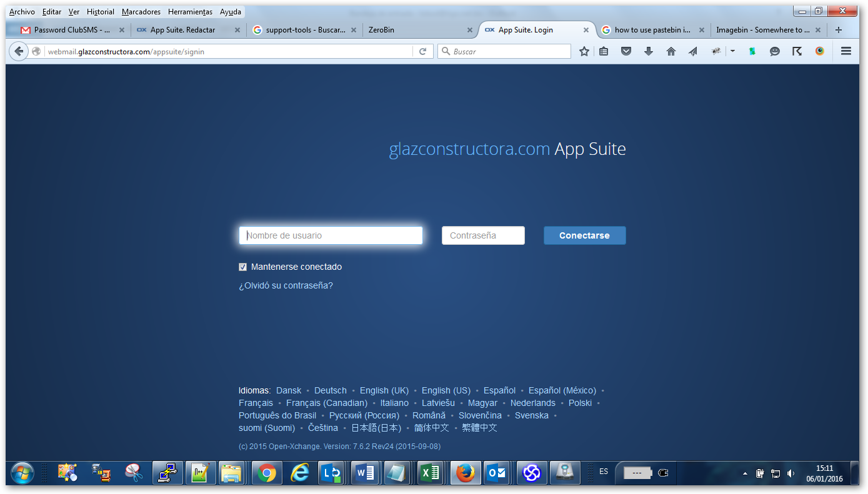
Task: Click the site identity globe icon
Action: (36, 52)
